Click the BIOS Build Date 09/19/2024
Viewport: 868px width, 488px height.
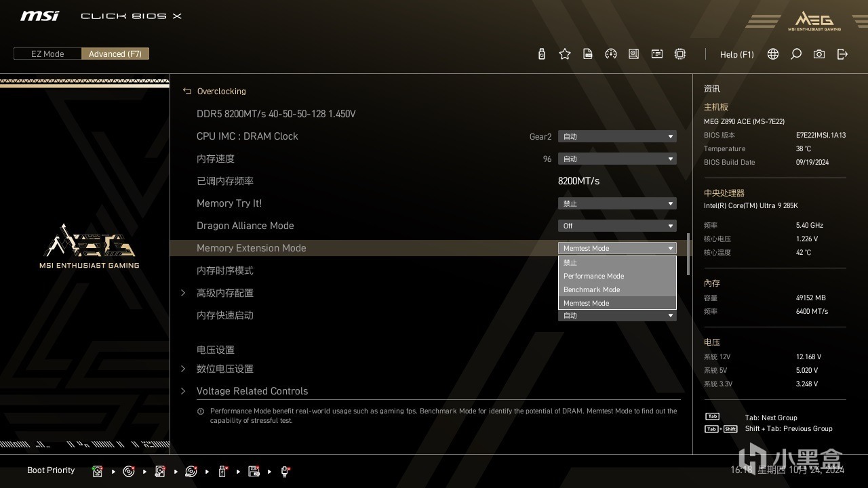[x=813, y=162]
